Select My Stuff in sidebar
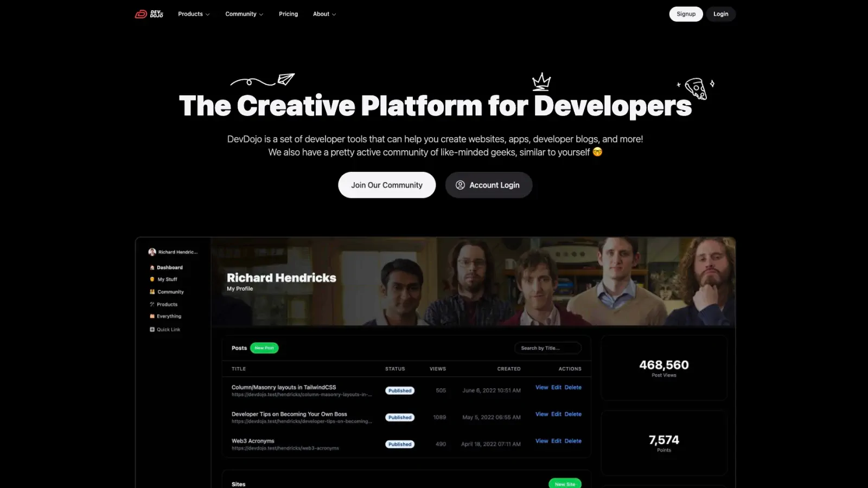868x488 pixels. [167, 279]
